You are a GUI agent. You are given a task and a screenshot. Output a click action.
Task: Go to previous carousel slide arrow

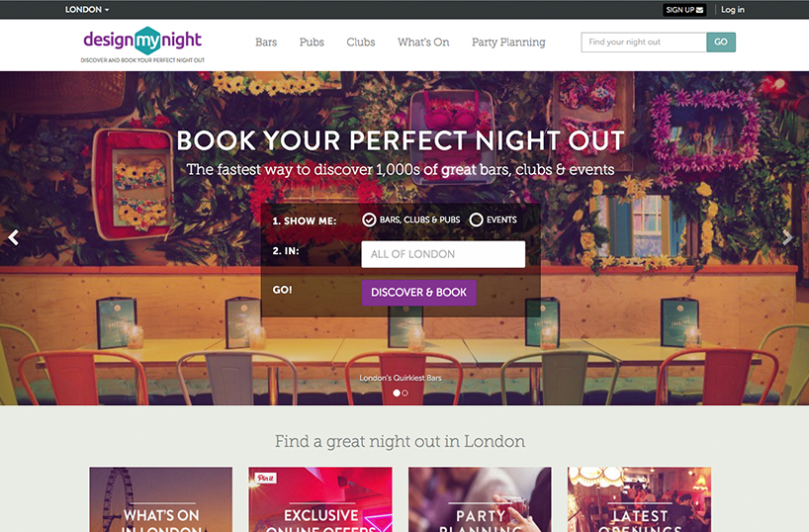click(14, 237)
